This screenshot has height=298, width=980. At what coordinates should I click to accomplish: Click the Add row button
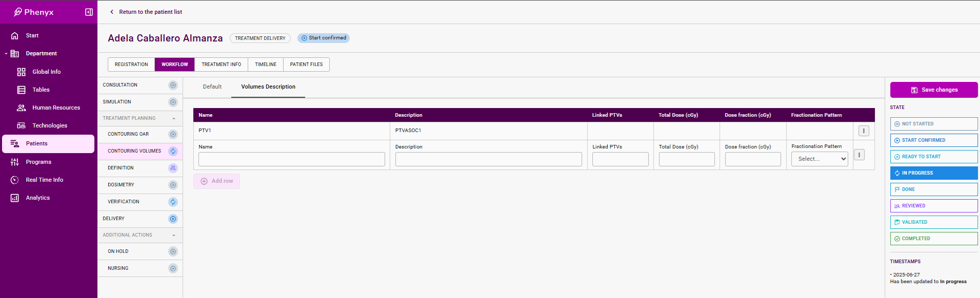216,181
